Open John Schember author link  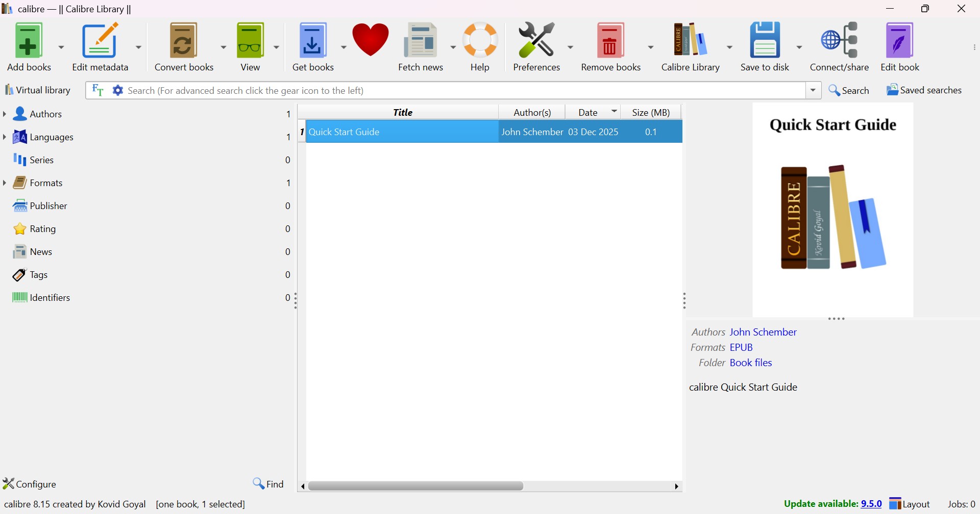coord(763,331)
